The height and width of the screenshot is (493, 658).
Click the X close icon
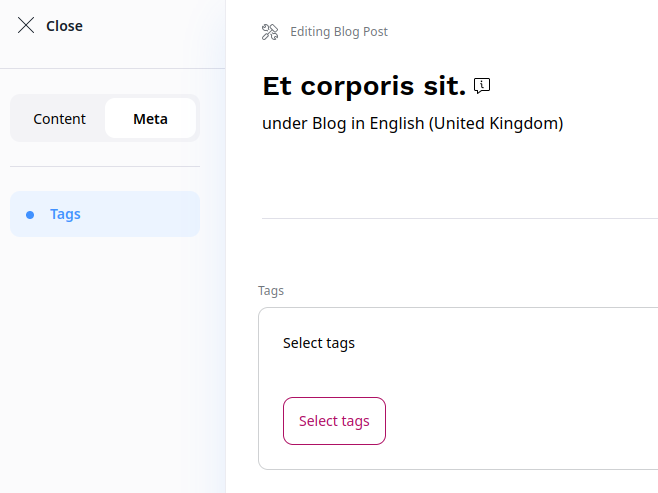point(26,25)
